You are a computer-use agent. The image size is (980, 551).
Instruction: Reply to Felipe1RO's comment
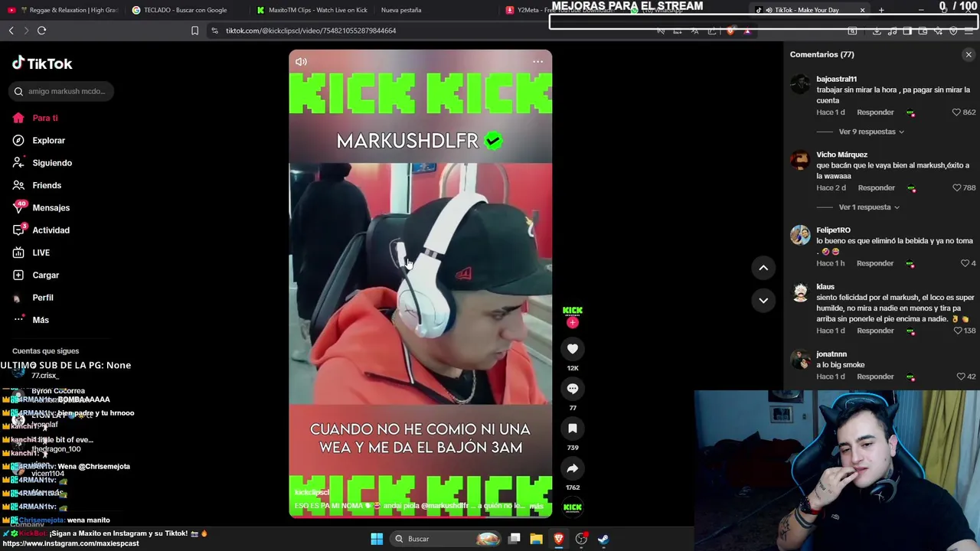(875, 263)
